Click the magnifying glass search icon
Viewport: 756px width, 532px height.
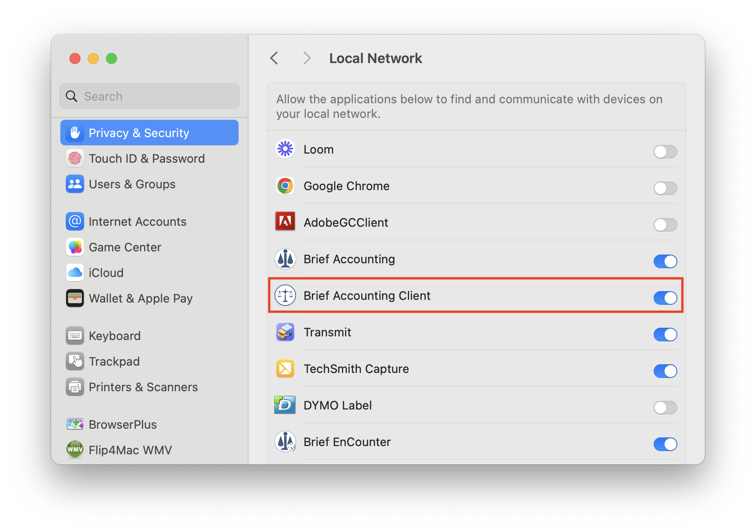click(x=72, y=96)
